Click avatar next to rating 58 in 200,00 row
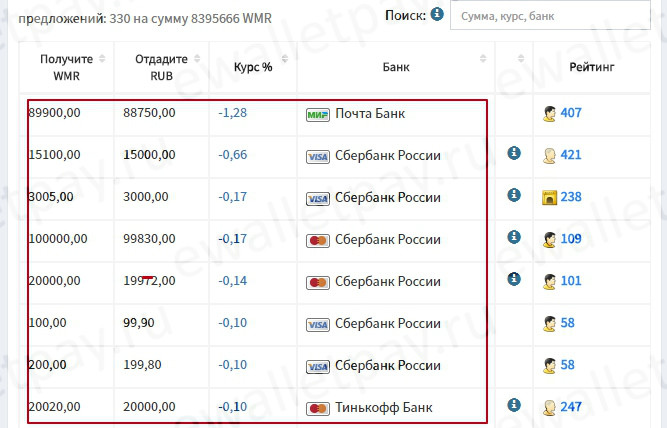This screenshot has height=428, width=667. click(549, 365)
